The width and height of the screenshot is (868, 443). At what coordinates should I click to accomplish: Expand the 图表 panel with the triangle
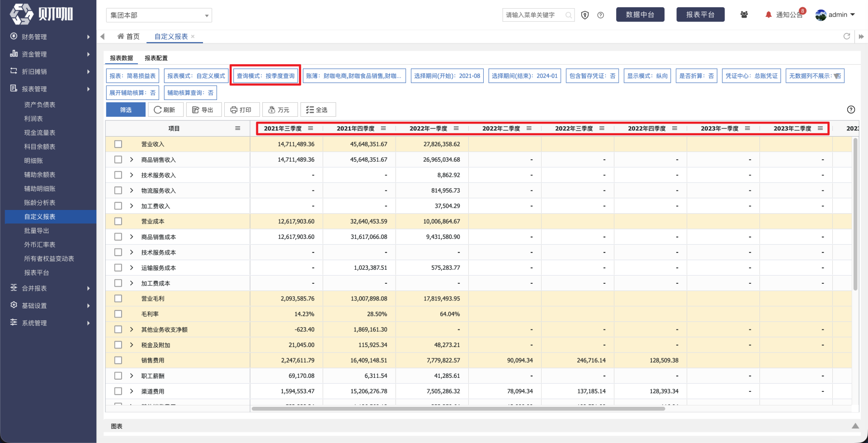click(x=855, y=426)
